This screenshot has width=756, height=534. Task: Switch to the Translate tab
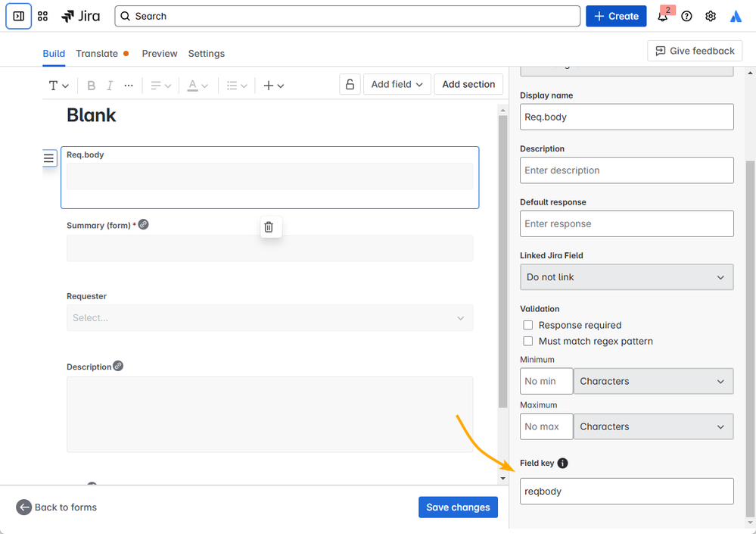(x=97, y=54)
